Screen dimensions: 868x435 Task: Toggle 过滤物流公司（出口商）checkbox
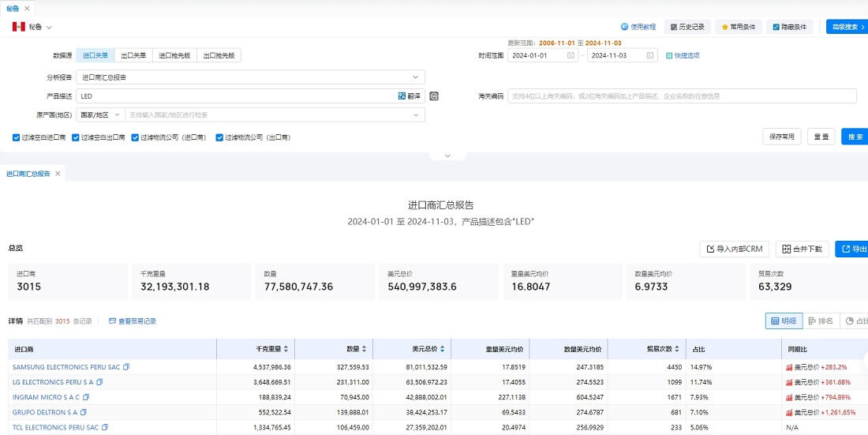coord(220,137)
